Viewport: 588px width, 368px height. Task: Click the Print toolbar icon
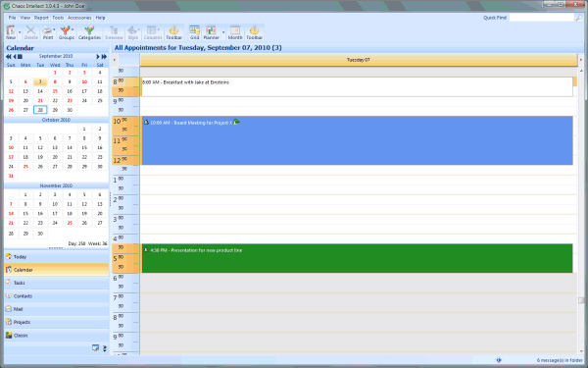point(47,32)
